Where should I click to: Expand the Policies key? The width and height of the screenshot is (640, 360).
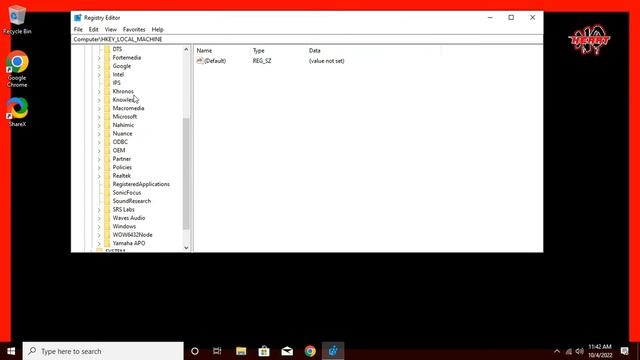click(x=99, y=168)
